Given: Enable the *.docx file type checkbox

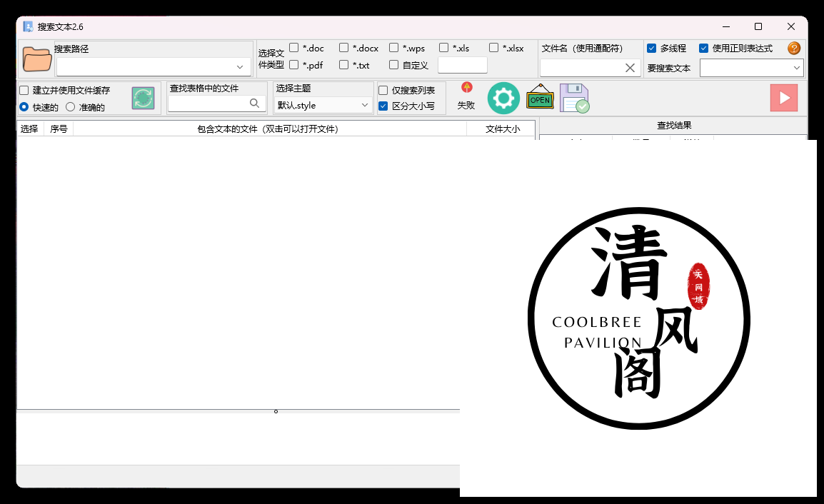Looking at the screenshot, I should (x=343, y=48).
